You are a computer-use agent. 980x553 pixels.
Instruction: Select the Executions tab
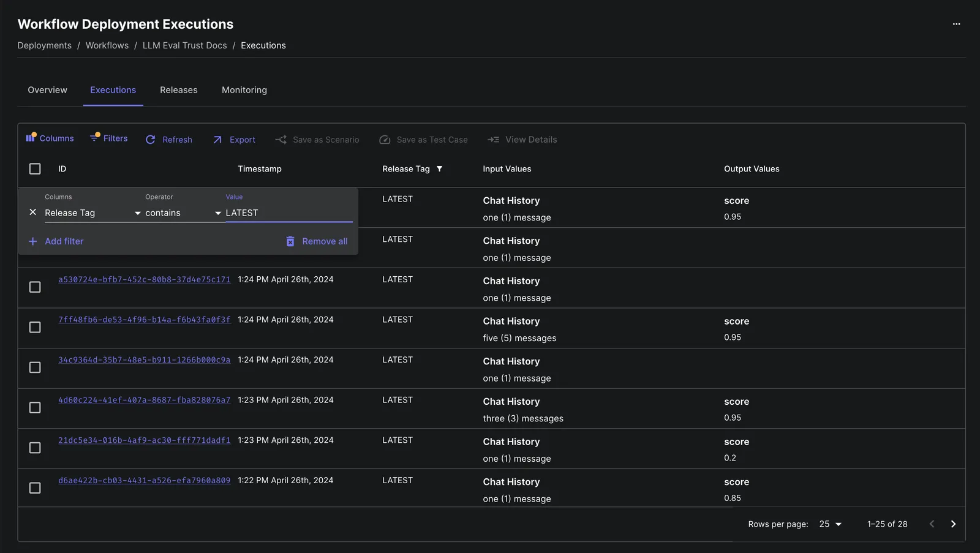113,90
